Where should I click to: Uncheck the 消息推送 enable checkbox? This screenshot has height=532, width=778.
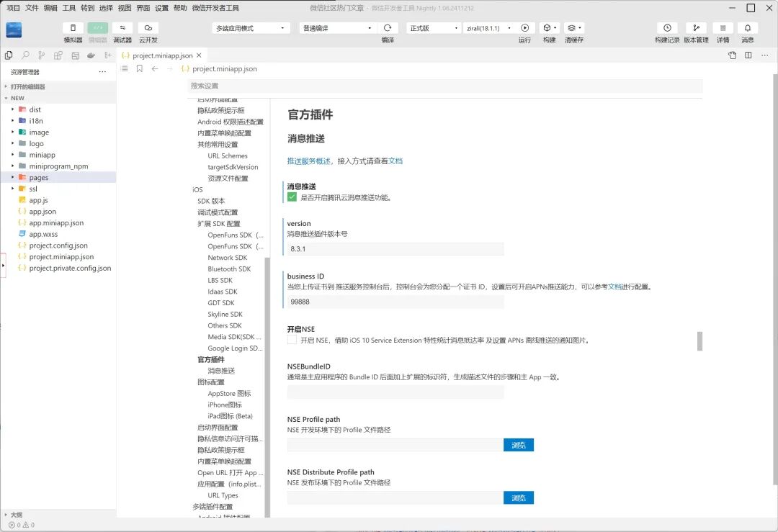pyautogui.click(x=292, y=197)
